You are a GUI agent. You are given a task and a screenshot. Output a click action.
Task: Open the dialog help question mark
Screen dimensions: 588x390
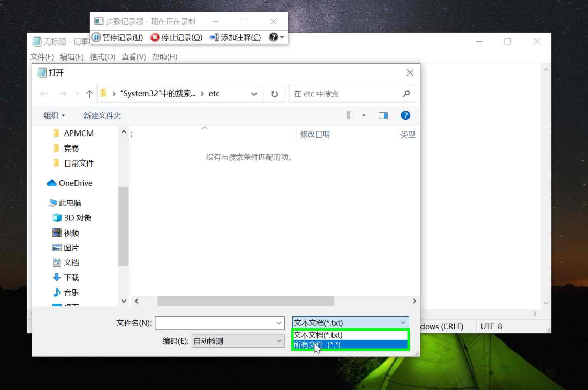point(405,115)
